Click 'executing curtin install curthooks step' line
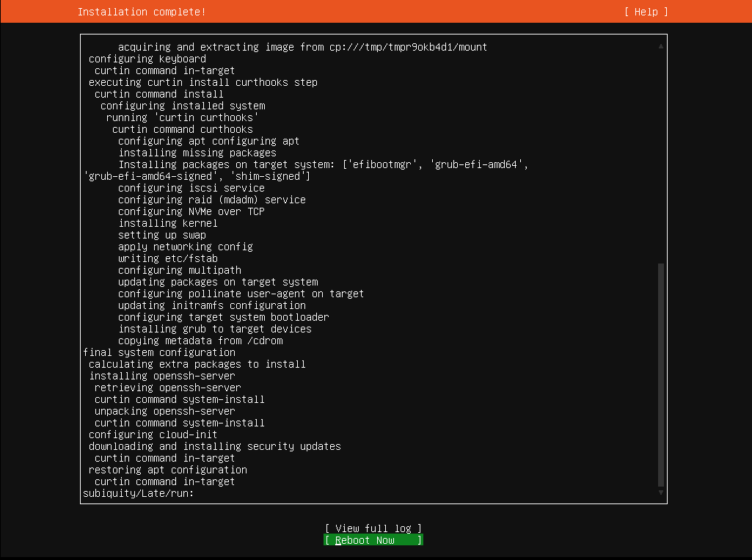The image size is (752, 560). click(x=203, y=82)
